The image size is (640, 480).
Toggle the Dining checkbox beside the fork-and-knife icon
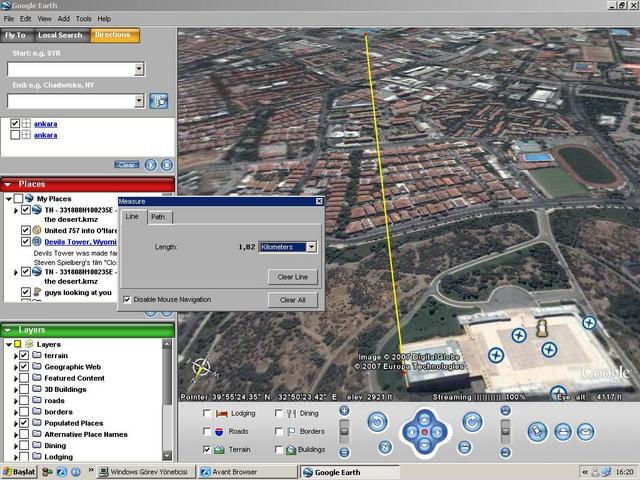279,413
